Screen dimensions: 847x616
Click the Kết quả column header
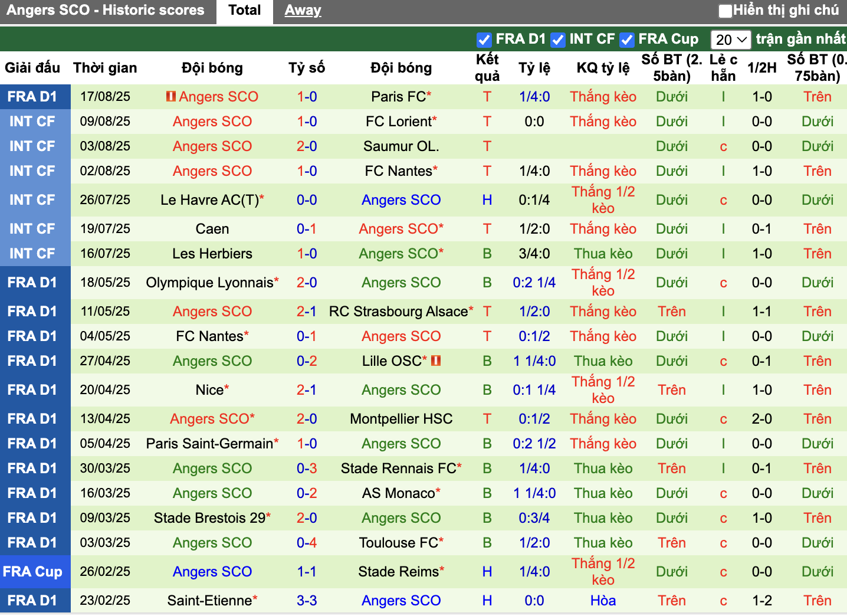coord(487,68)
